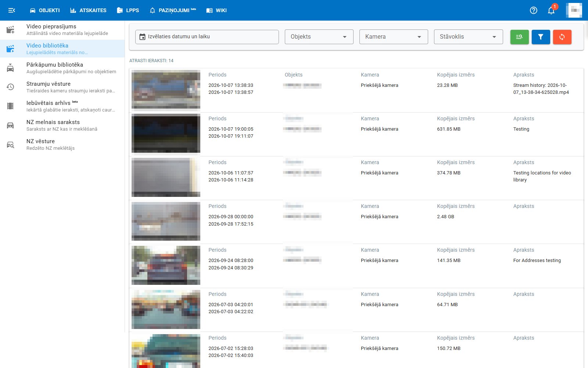Click the Straumju vēsture history icon
This screenshot has width=588, height=368.
click(11, 87)
